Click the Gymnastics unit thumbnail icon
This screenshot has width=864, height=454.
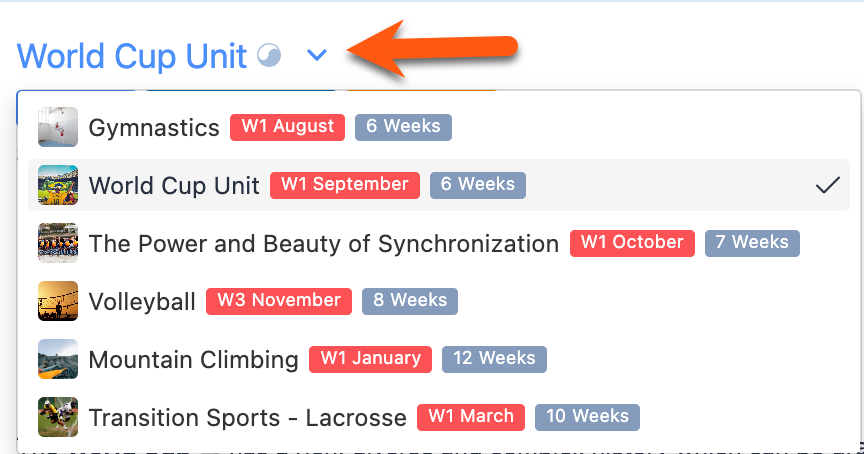point(58,127)
